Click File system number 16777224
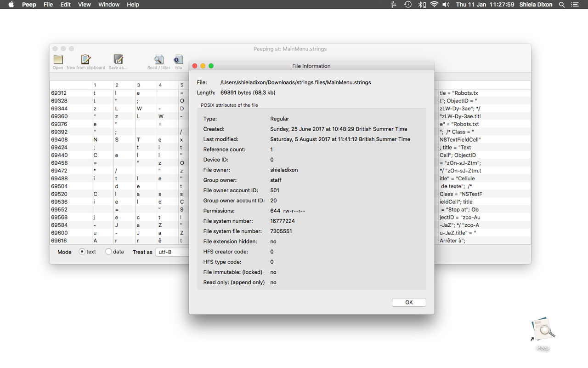Screen dimensions: 588x368 (283, 221)
